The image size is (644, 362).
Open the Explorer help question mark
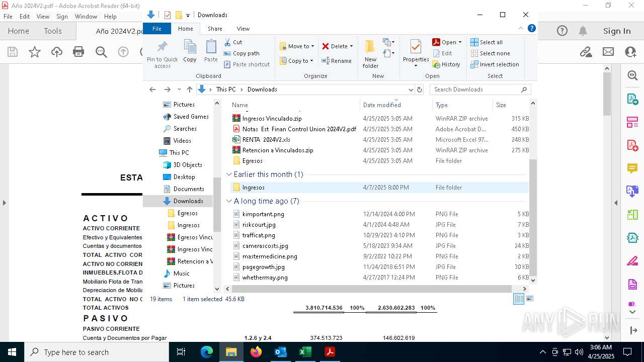(x=531, y=29)
